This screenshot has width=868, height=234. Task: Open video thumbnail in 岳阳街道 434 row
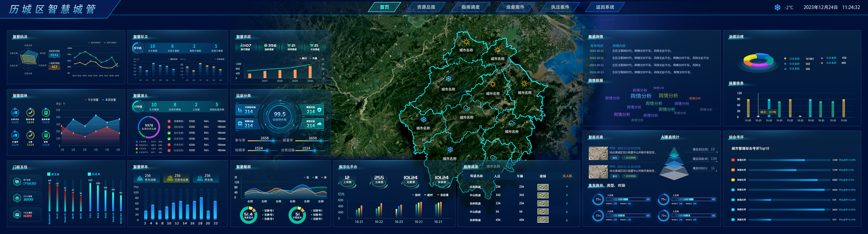pos(543,220)
